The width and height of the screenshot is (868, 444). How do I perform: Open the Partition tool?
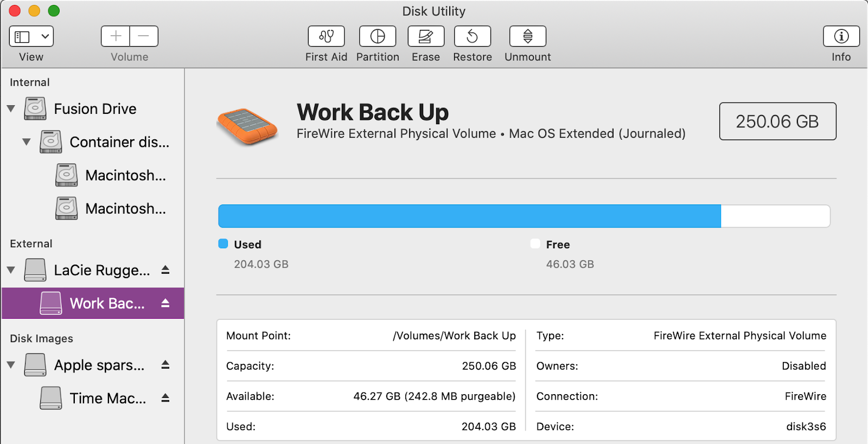[378, 36]
